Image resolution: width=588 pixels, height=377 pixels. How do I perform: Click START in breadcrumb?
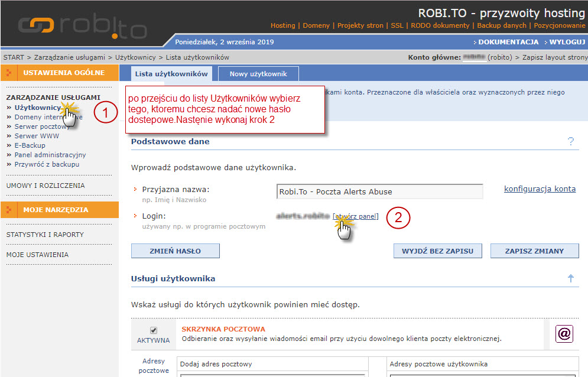(x=14, y=57)
